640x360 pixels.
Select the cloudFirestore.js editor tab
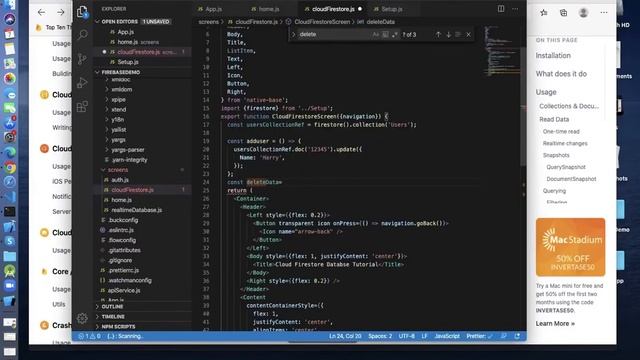tap(333, 9)
